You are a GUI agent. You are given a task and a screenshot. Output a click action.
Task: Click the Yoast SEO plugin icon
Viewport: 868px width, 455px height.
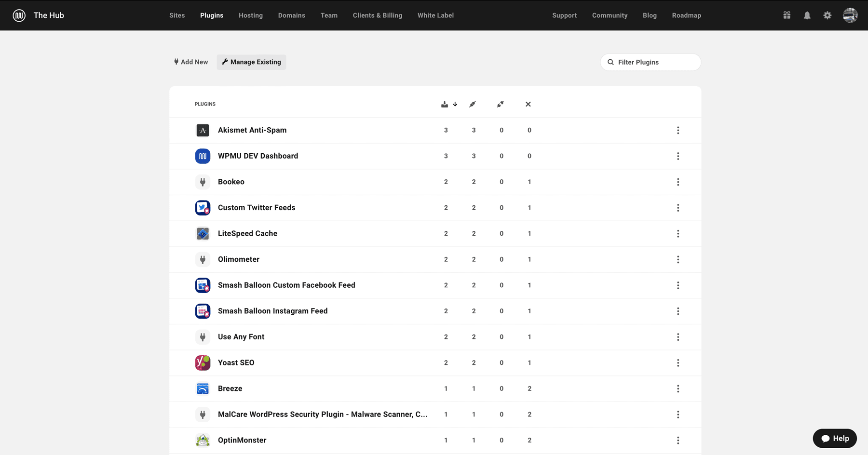(203, 362)
